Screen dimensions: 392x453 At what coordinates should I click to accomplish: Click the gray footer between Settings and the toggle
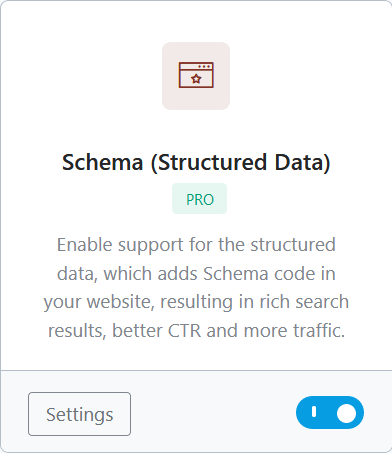click(x=213, y=413)
